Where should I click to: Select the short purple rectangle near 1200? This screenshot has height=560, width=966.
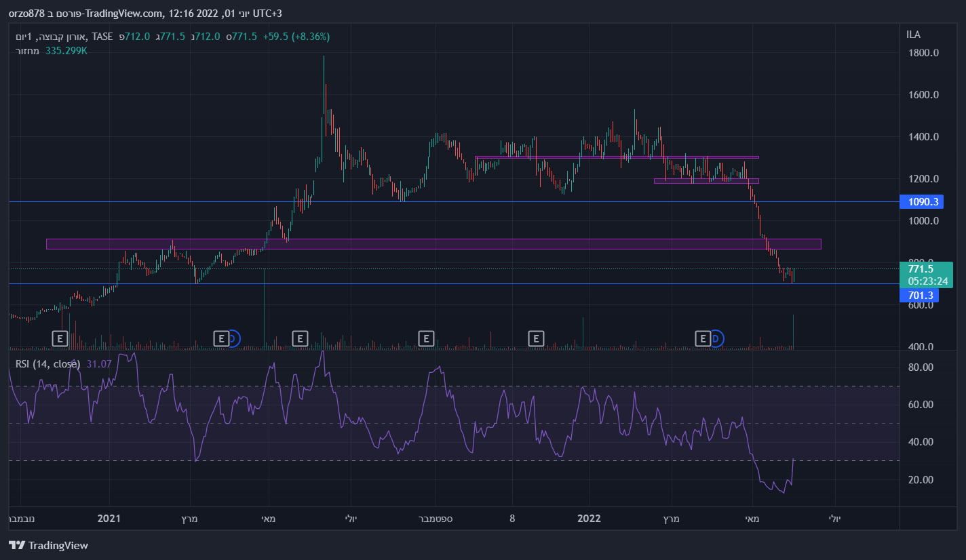[706, 181]
